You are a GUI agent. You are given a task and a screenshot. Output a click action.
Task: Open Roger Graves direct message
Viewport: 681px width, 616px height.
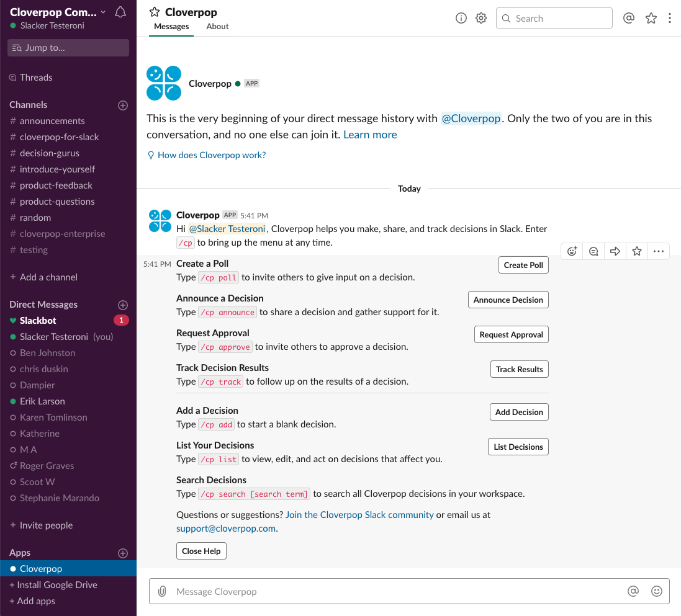68,466
